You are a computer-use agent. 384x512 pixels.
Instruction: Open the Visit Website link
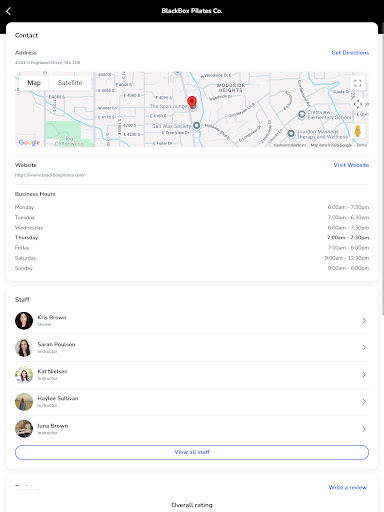point(351,165)
